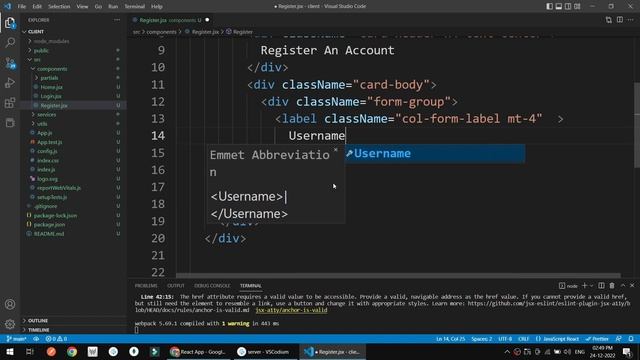Open Chrome icon on taskbar
640x360 pixels.
[x=72, y=351]
